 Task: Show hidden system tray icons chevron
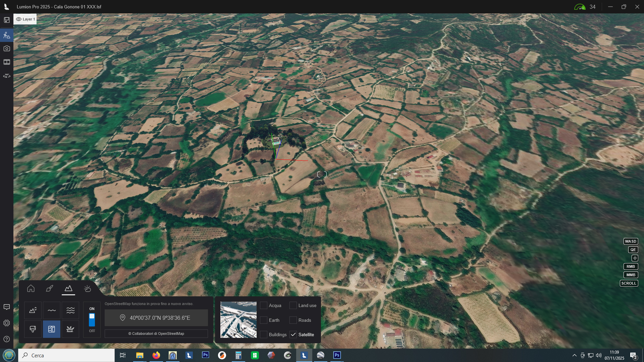575,355
